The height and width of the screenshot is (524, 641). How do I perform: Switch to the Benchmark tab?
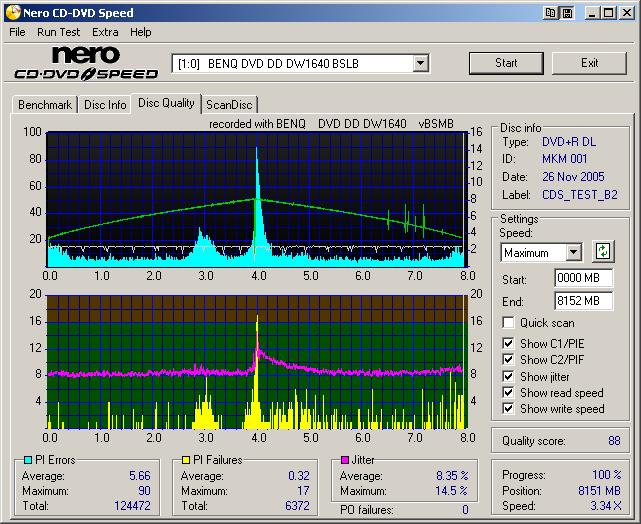tap(45, 105)
